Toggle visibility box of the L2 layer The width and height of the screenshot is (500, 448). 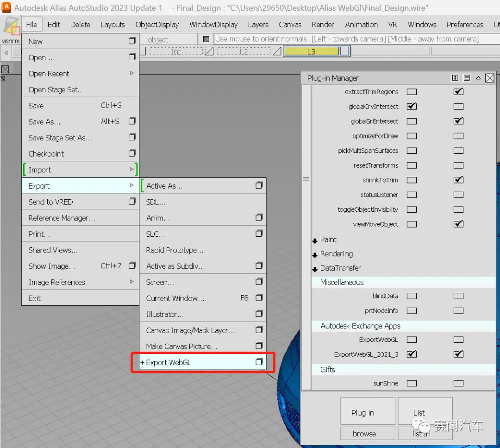[x=277, y=51]
